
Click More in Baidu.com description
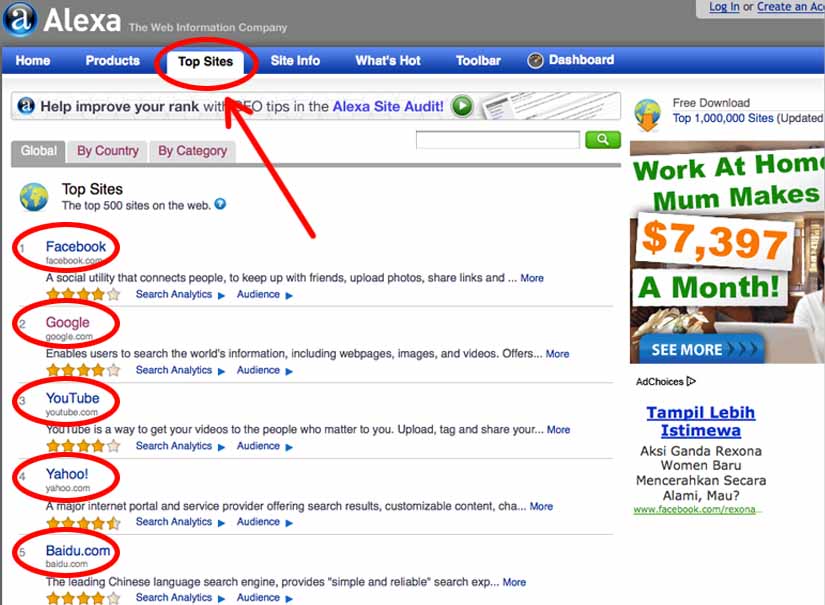[514, 582]
